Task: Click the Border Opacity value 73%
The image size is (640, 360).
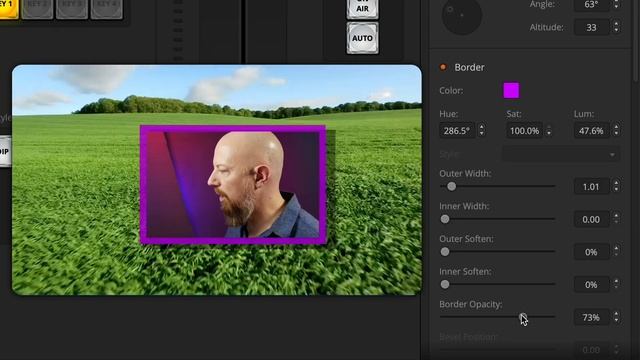Action: click(x=591, y=317)
